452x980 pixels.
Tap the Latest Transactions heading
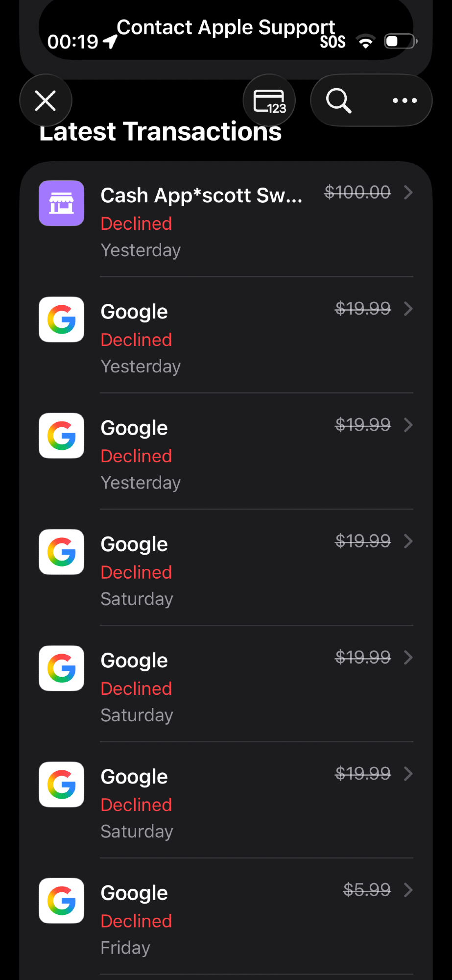tap(161, 132)
